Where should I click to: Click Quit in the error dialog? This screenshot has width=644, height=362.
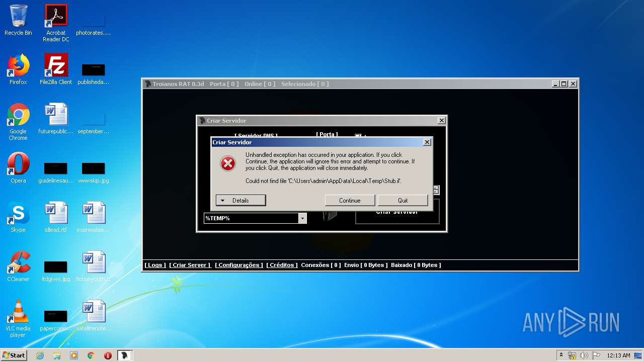[403, 200]
